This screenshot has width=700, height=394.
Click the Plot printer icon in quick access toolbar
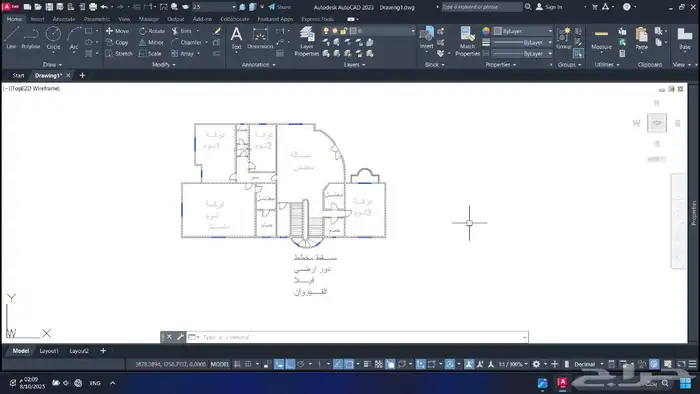coord(93,7)
